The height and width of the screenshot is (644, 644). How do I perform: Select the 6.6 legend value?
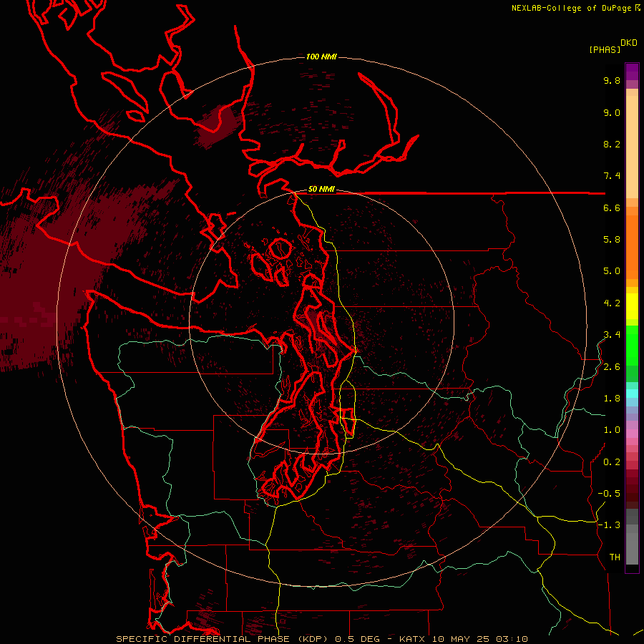(612, 208)
